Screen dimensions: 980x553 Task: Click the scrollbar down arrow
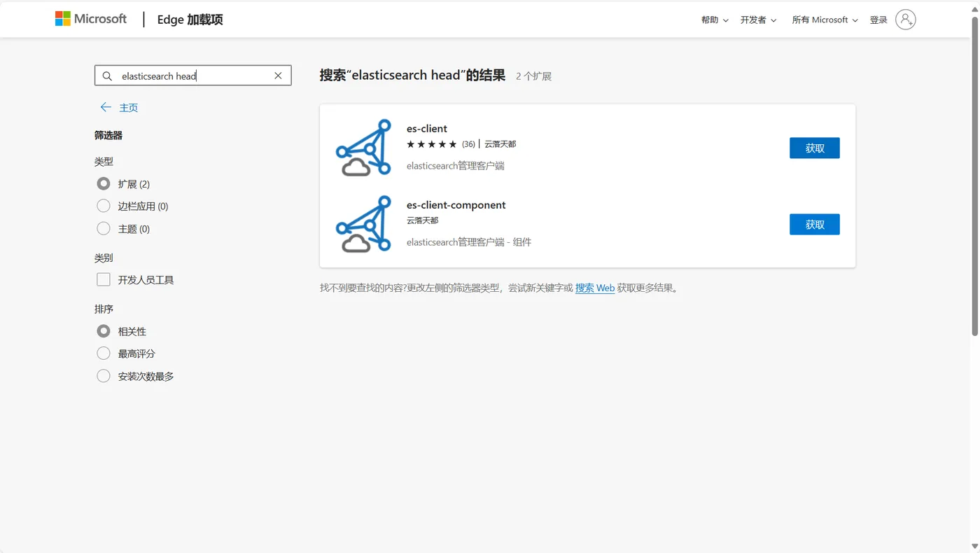[x=974, y=547]
